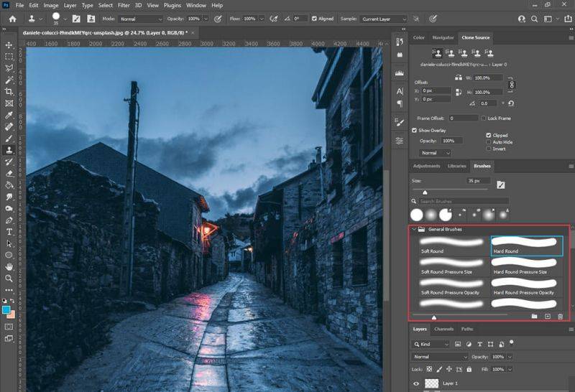This screenshot has width=575, height=392.
Task: Open the Filter menu
Action: [x=124, y=5]
